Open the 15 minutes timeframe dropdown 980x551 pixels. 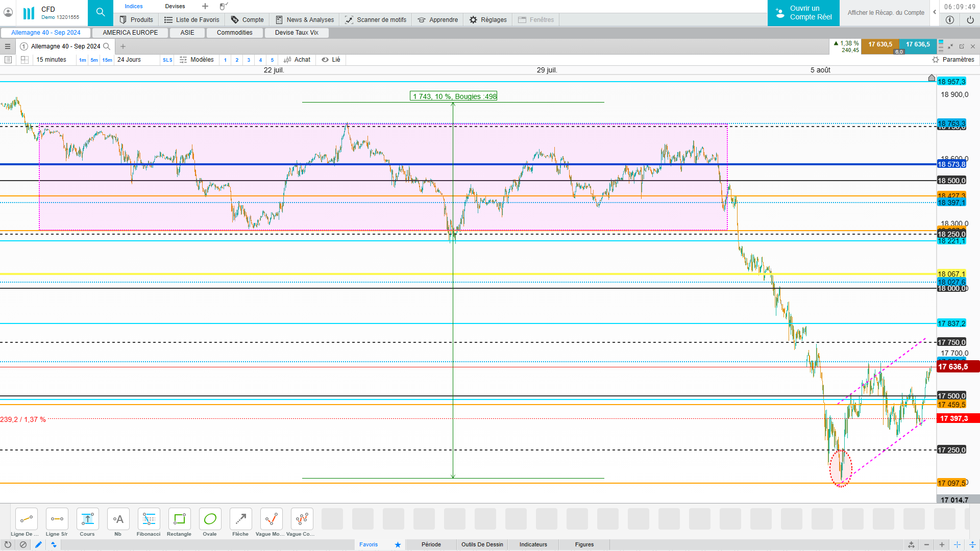(51, 60)
